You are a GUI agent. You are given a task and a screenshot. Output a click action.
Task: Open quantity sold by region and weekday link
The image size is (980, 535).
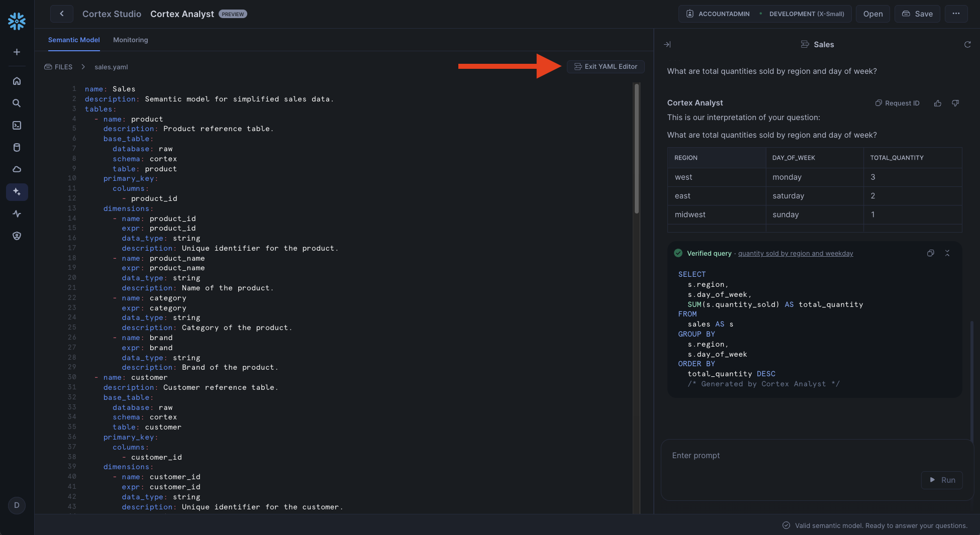796,253
